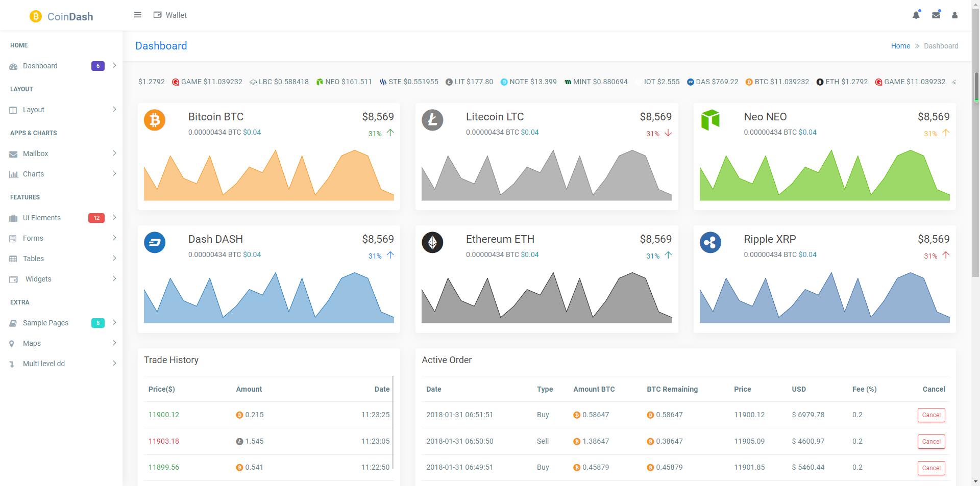
Task: Click the Ripple XRP area chart
Action: point(824,297)
